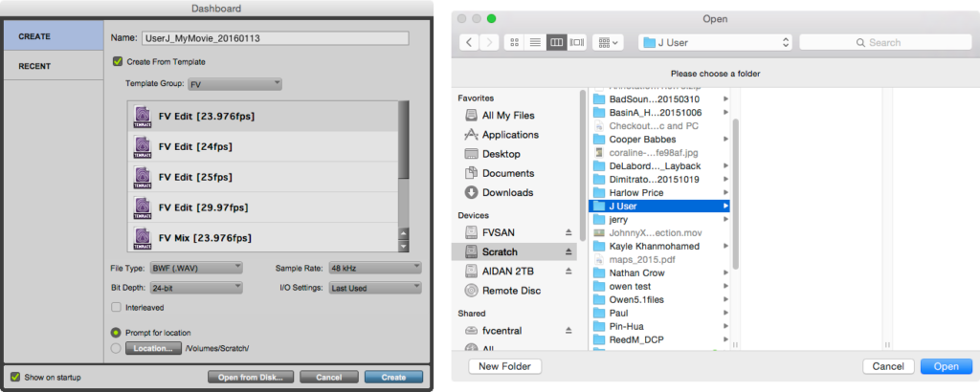980x392 pixels.
Task: Click the FV Edit 29.97fps template icon
Action: 143,207
